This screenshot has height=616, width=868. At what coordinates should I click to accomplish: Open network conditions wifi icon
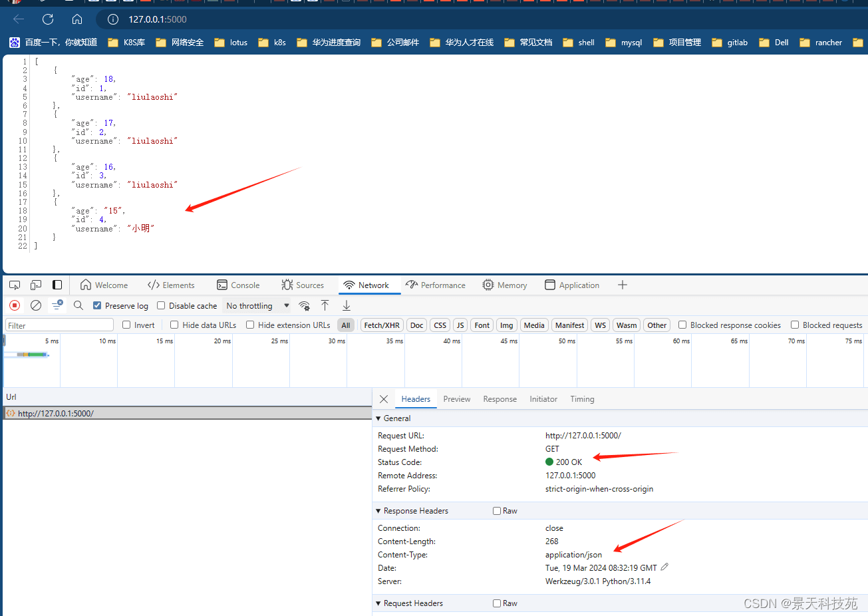coord(304,305)
